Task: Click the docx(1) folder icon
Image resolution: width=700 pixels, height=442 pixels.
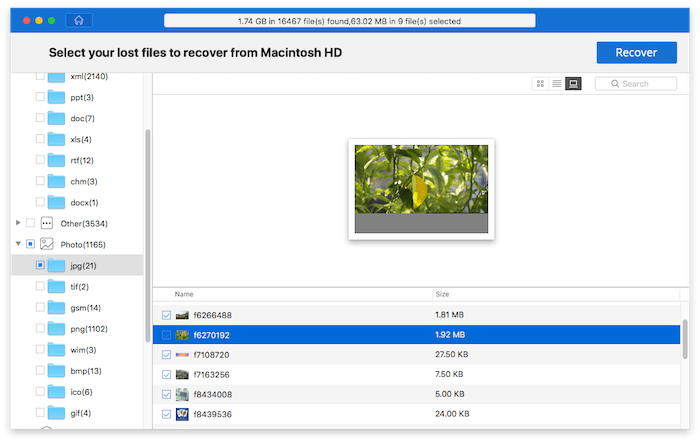Action: (x=56, y=202)
